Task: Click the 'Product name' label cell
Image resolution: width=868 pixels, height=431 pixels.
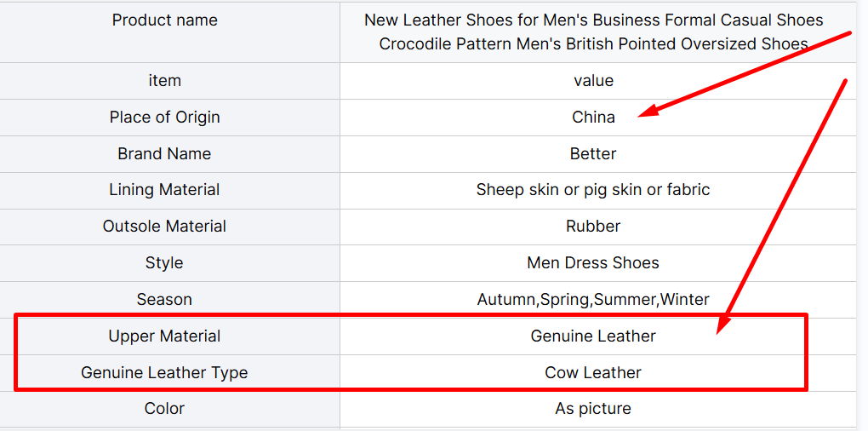Action: (164, 20)
